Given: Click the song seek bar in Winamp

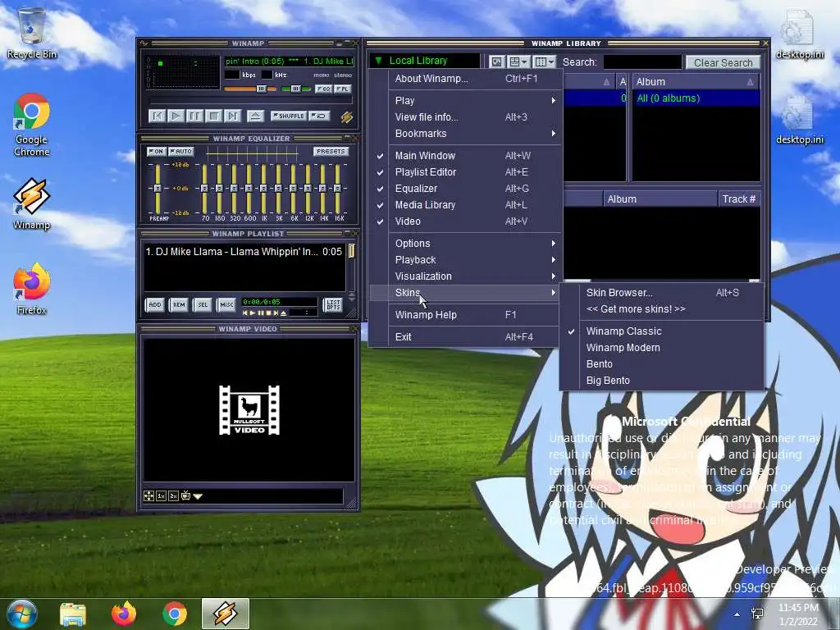Looking at the screenshot, I should (251, 101).
